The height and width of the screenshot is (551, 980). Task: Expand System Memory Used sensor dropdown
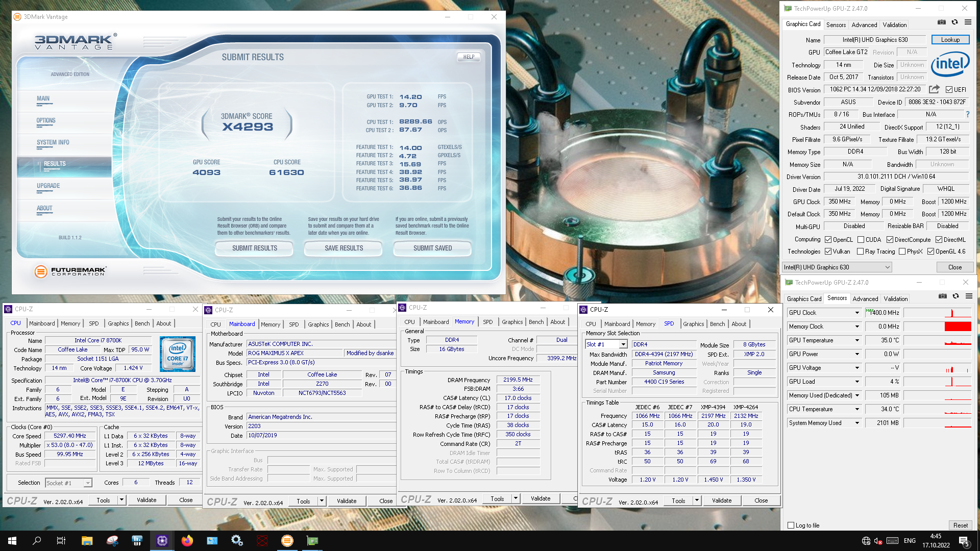[x=857, y=423]
